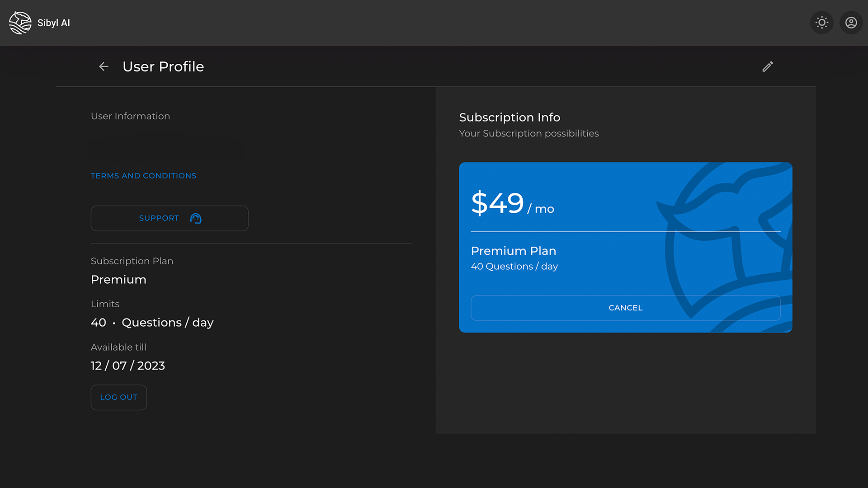Image resolution: width=868 pixels, height=488 pixels.
Task: Click the User Profile page heading
Action: click(x=163, y=66)
